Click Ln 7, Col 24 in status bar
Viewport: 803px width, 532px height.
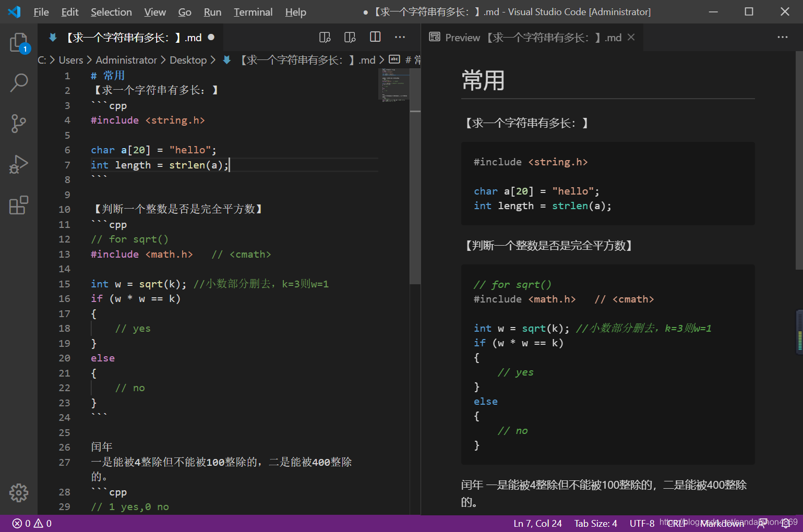click(537, 523)
